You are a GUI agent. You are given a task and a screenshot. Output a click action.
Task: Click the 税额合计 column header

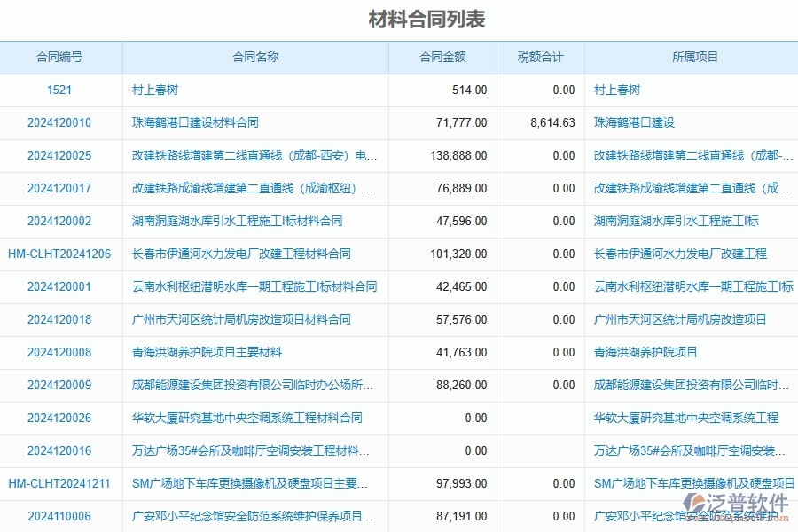540,56
